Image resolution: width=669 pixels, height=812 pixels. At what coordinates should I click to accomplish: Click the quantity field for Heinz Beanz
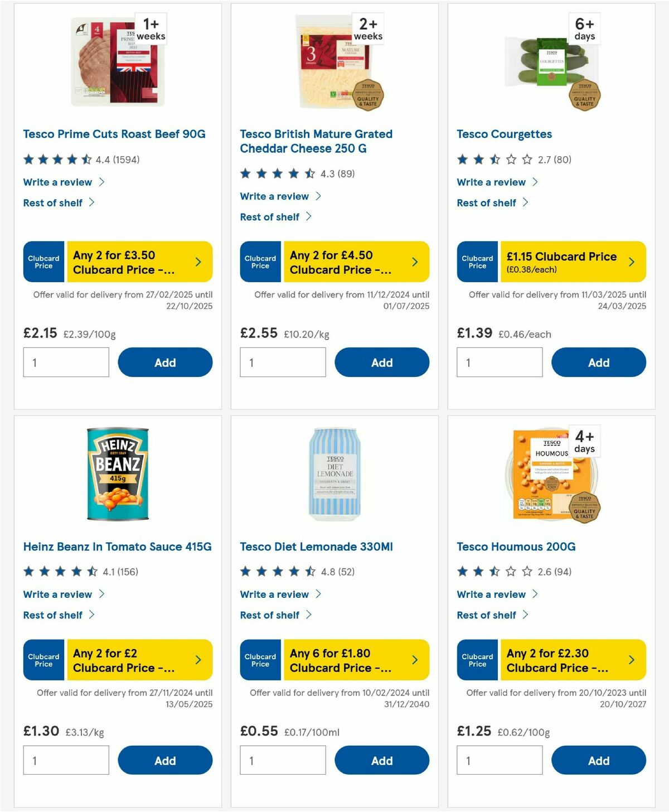(x=66, y=760)
